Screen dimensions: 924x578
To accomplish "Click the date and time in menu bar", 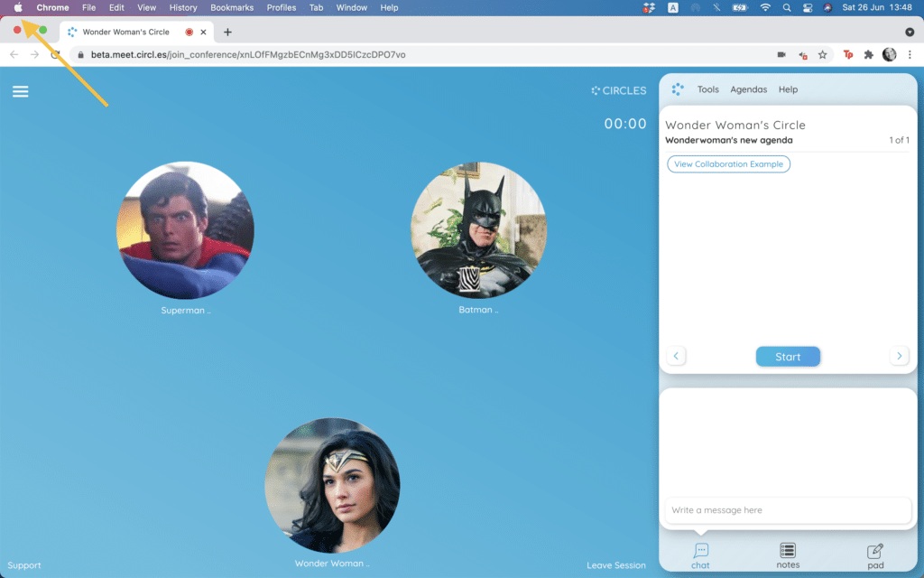I will [x=877, y=7].
